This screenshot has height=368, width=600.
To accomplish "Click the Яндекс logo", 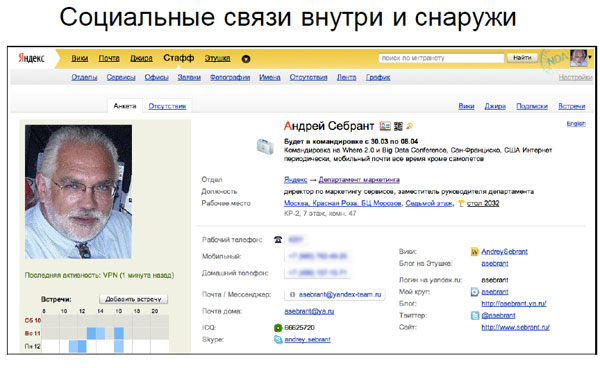I will (x=31, y=58).
